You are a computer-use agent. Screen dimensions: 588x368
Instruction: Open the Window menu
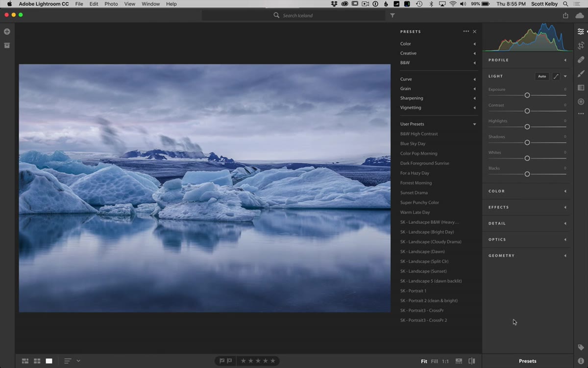pos(150,4)
